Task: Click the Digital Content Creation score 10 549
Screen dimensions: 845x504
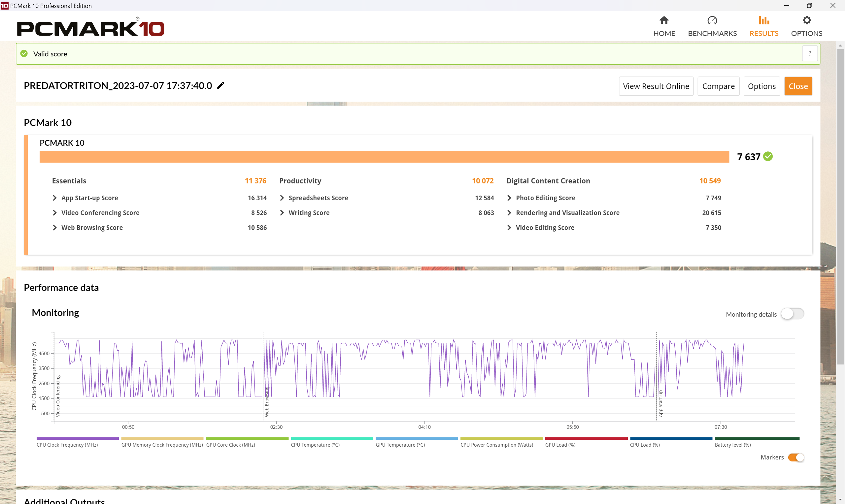Action: tap(710, 181)
